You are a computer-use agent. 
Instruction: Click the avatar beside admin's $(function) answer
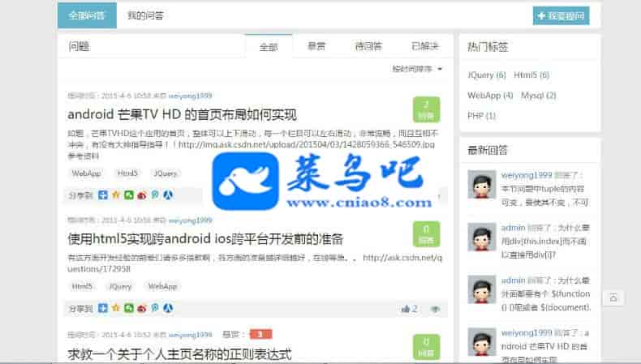(x=482, y=289)
